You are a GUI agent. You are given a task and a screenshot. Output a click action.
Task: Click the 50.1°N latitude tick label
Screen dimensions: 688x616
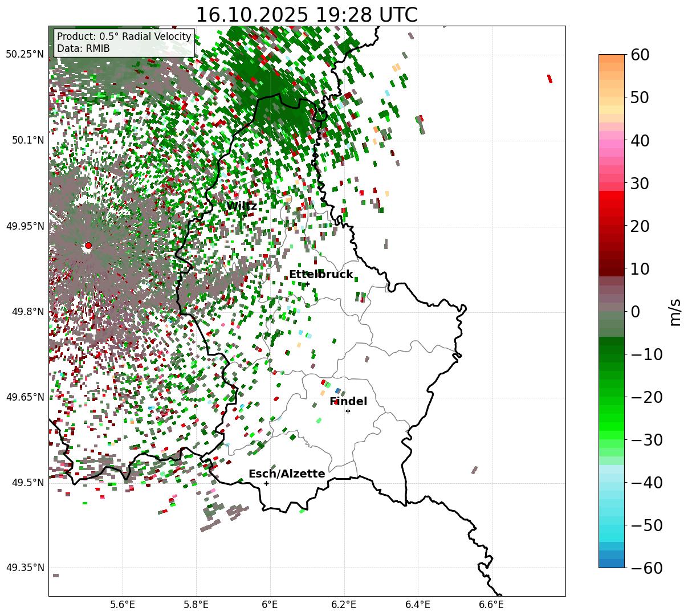27,140
